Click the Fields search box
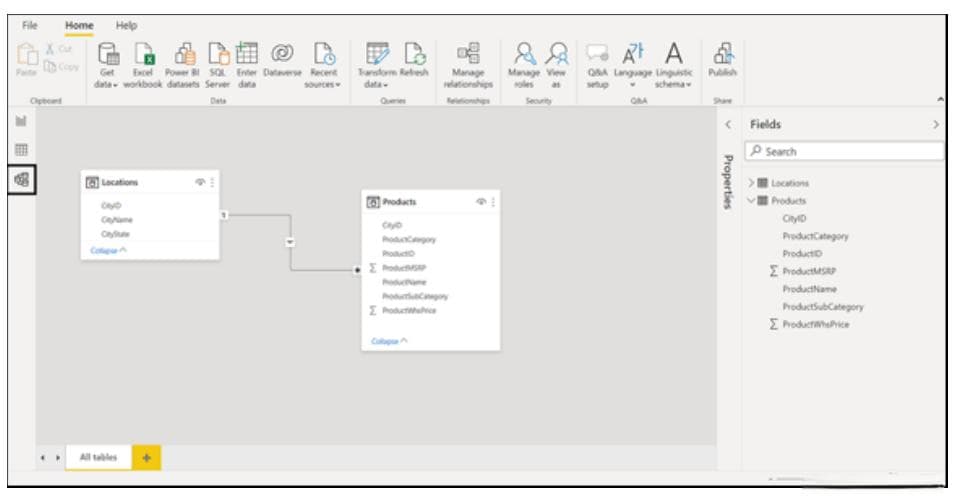 844,151
